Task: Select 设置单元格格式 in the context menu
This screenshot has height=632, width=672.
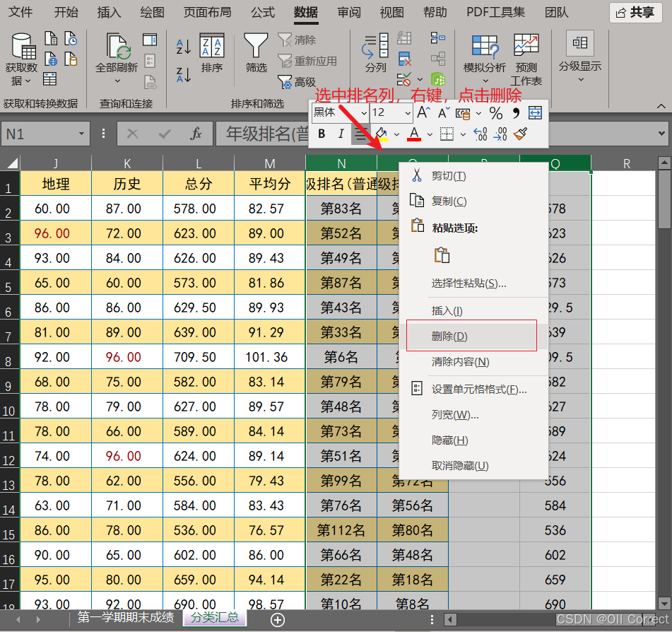Action: pos(473,390)
